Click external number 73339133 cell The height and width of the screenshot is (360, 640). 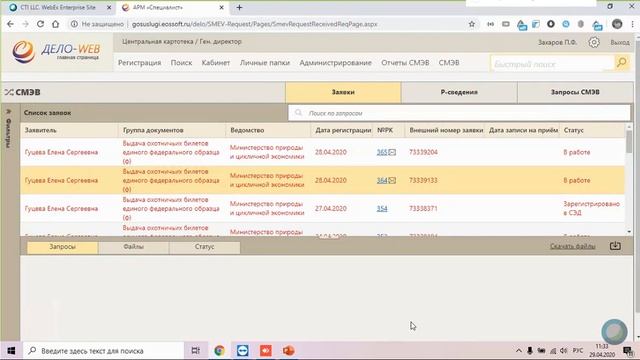[x=423, y=180]
